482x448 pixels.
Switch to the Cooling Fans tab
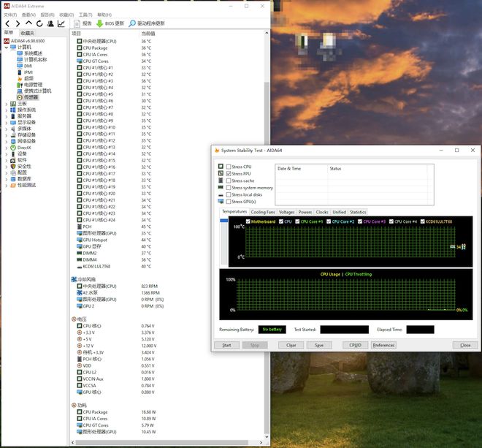(x=263, y=212)
